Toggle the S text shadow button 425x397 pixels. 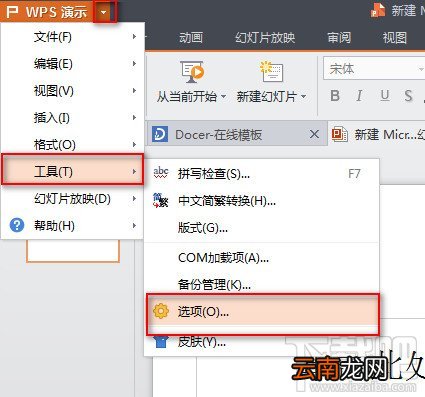coord(408,96)
